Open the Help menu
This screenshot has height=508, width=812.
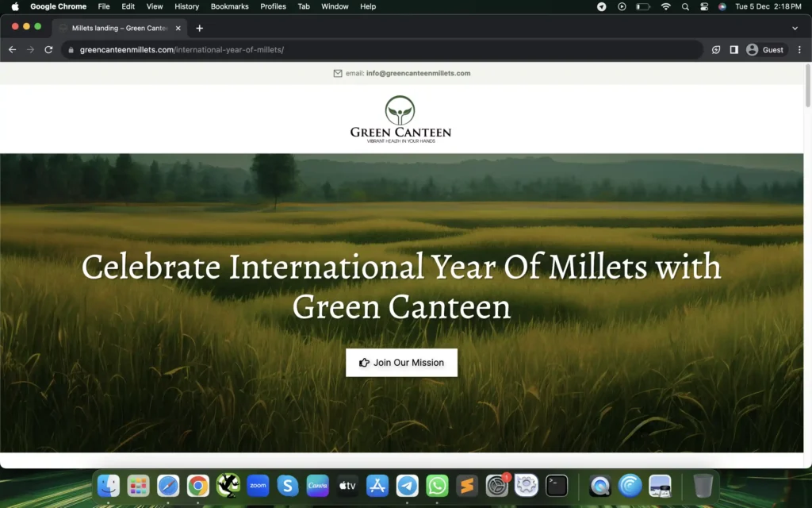tap(368, 6)
